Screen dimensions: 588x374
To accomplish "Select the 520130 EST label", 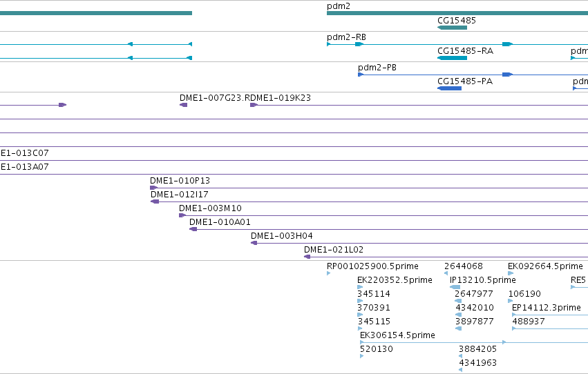I will (x=376, y=349).
